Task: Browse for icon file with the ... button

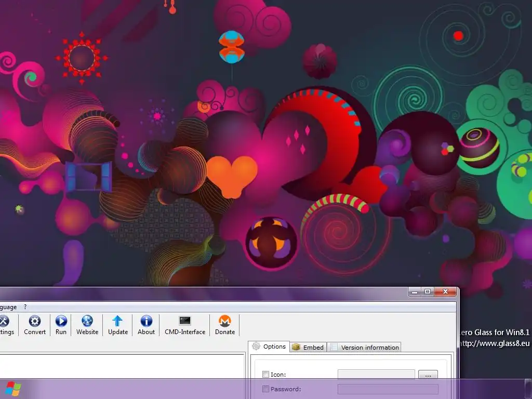Action: tap(428, 375)
